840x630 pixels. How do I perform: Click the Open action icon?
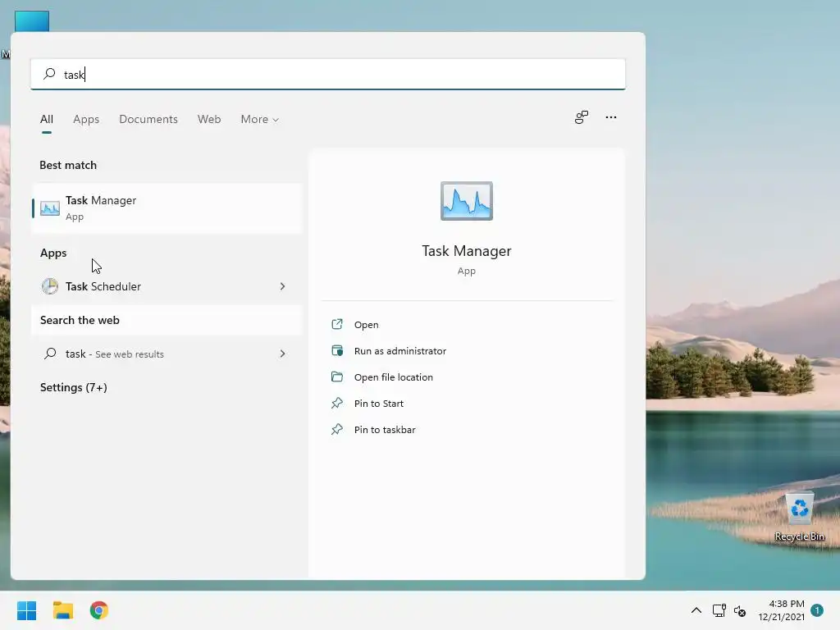[x=337, y=324]
